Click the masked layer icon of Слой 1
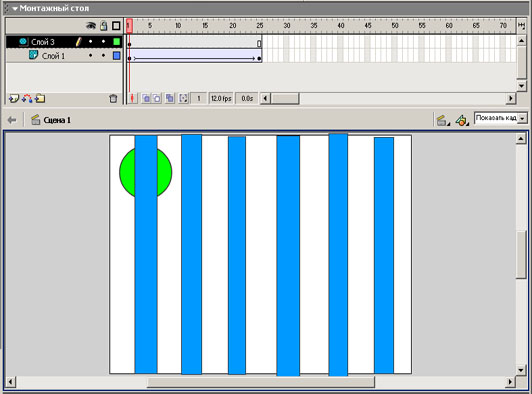This screenshot has width=532, height=394. point(33,55)
